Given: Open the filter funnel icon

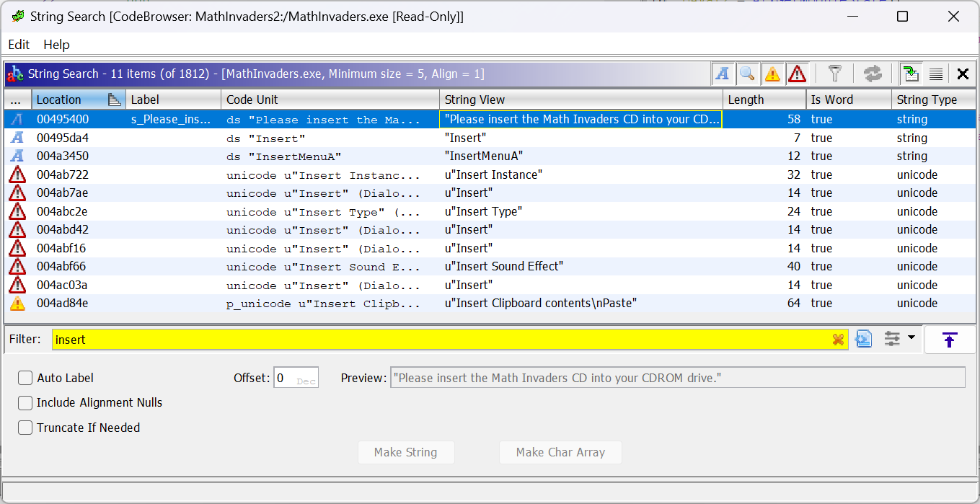Looking at the screenshot, I should click(x=834, y=73).
